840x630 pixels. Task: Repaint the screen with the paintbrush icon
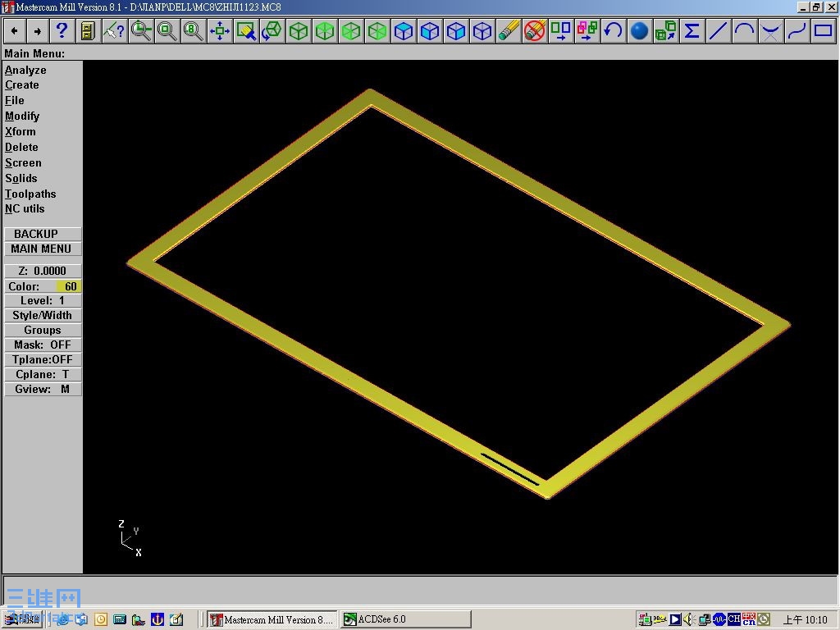point(246,31)
